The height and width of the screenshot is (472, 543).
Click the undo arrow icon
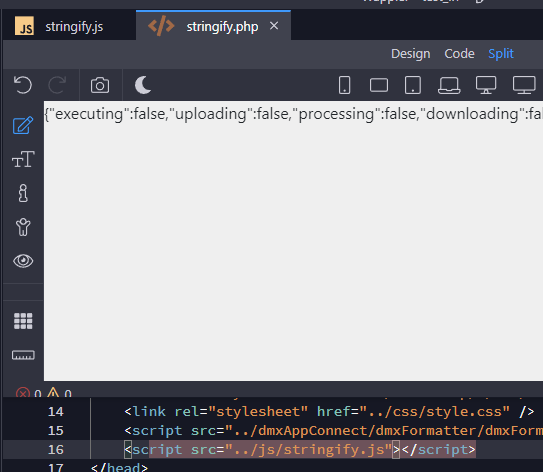click(x=23, y=85)
